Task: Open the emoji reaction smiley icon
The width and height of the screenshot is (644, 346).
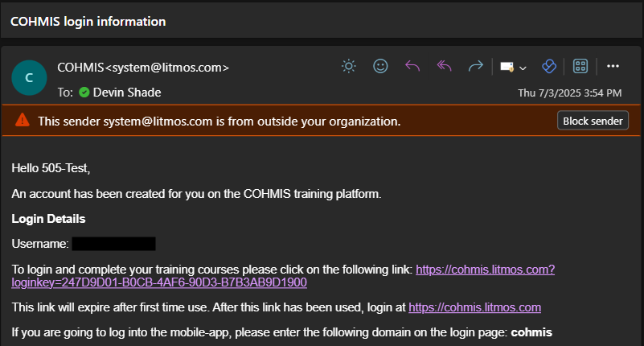Action: pos(380,66)
